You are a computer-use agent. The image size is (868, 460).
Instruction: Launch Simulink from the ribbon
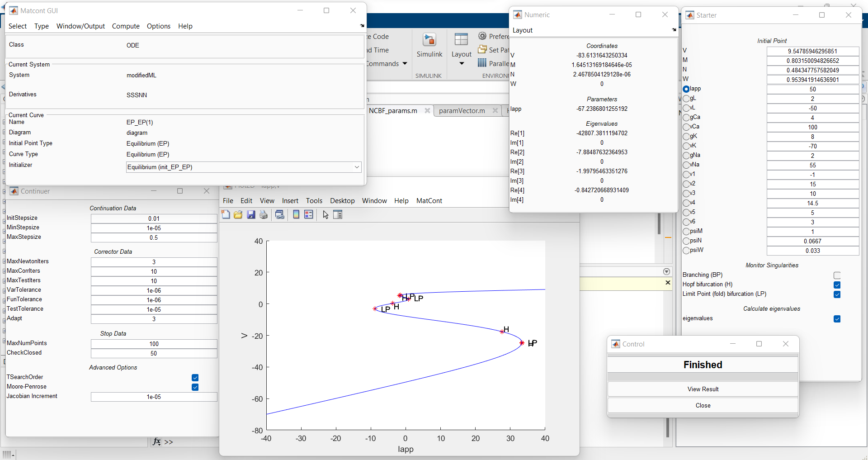point(429,46)
